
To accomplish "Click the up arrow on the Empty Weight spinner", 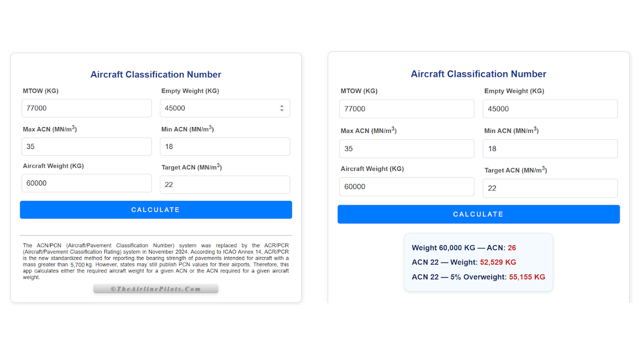I will (282, 106).
